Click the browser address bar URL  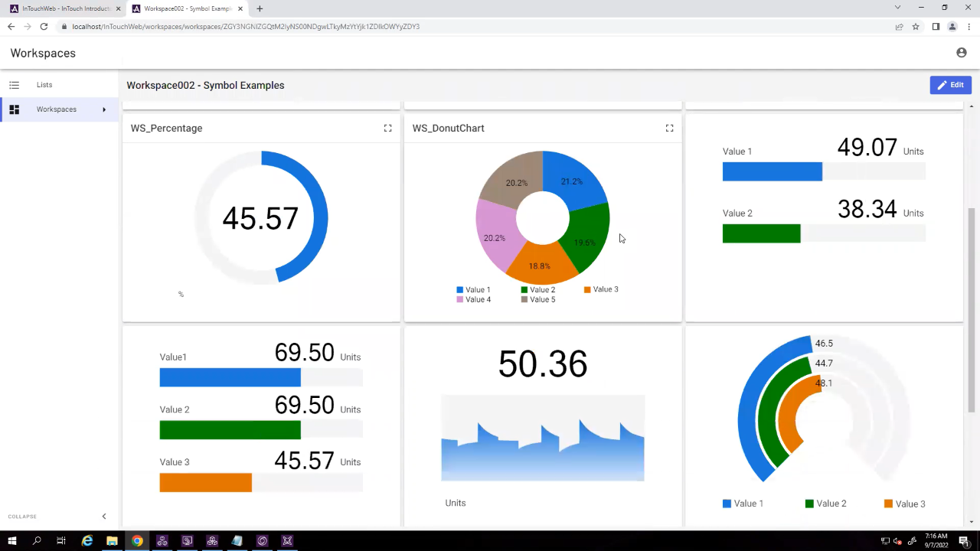pyautogui.click(x=245, y=27)
